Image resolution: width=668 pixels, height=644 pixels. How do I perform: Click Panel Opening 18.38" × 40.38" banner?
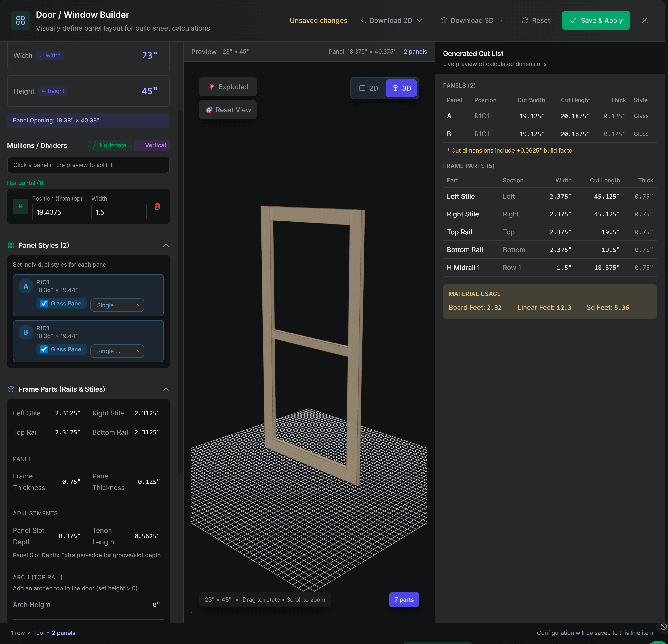88,120
